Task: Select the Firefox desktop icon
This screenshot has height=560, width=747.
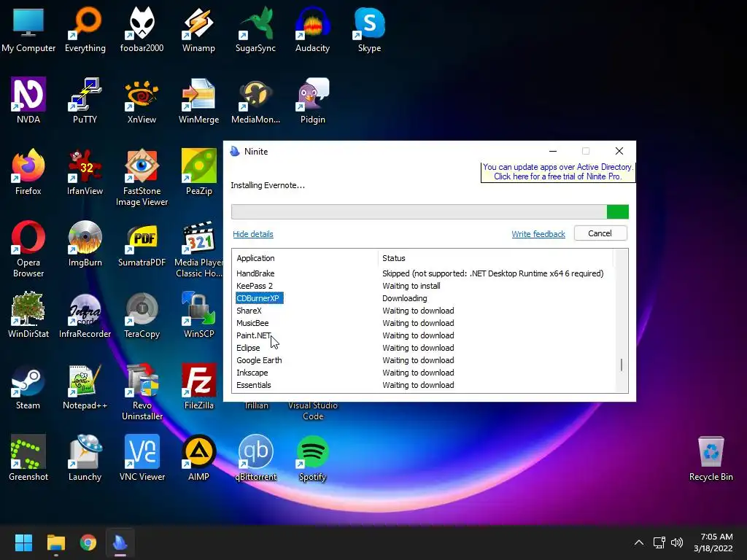Action: [28, 172]
